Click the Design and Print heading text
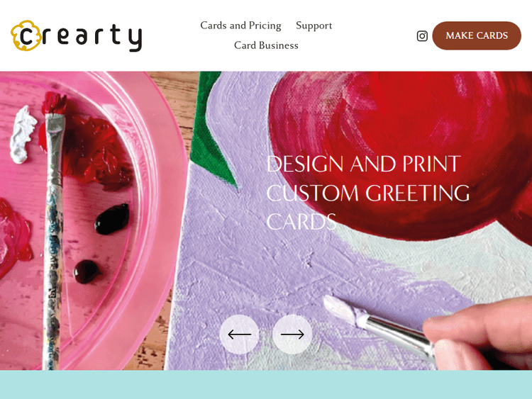This screenshot has width=532, height=399. [364, 164]
